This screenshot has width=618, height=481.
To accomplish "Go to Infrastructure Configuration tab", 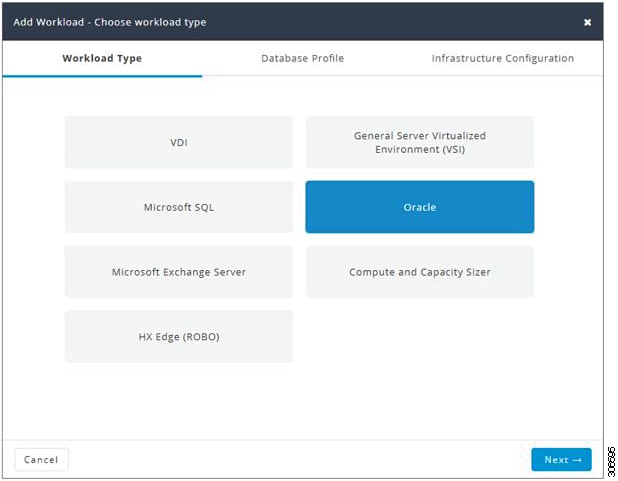I will pyautogui.click(x=503, y=58).
